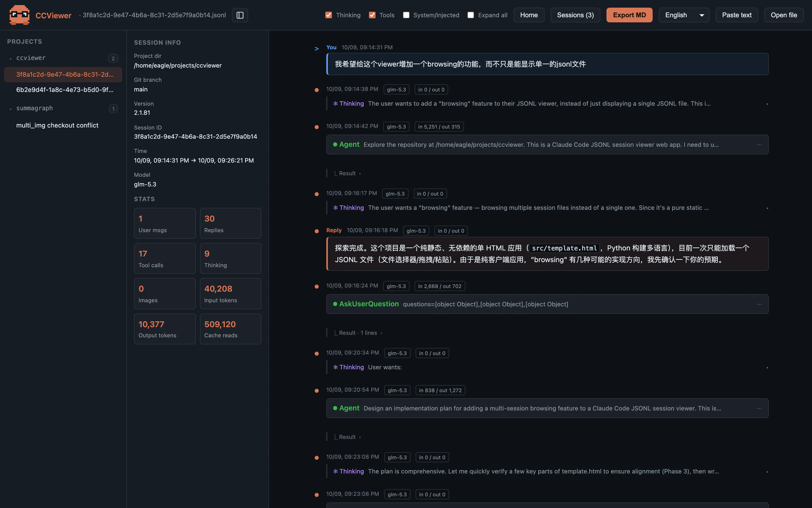The image size is (812, 508).
Task: Click the 17 Tool calls stat card
Action: coord(165,258)
